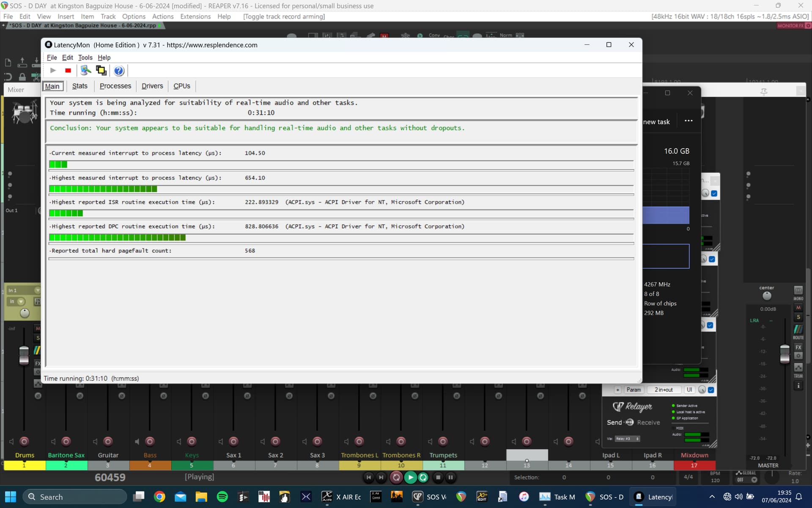This screenshot has height=508, width=812.
Task: Open the Drivers tab
Action: 152,86
